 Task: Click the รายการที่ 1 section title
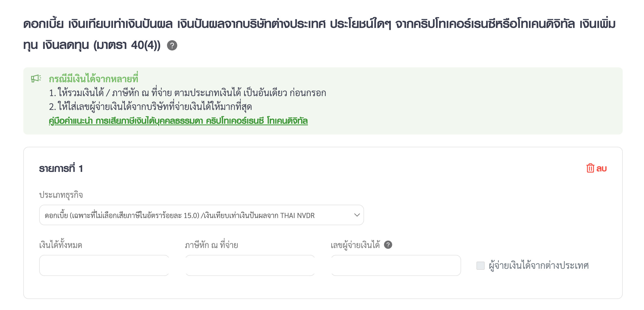(x=61, y=169)
